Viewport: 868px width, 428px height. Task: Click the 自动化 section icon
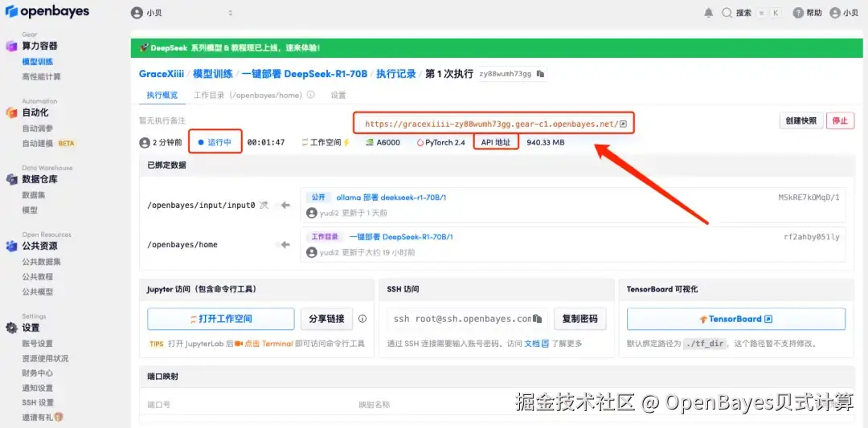11,112
